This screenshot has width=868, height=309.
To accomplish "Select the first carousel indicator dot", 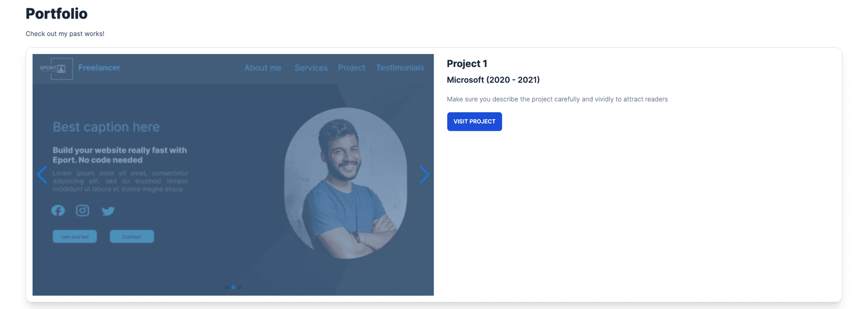I will [226, 287].
